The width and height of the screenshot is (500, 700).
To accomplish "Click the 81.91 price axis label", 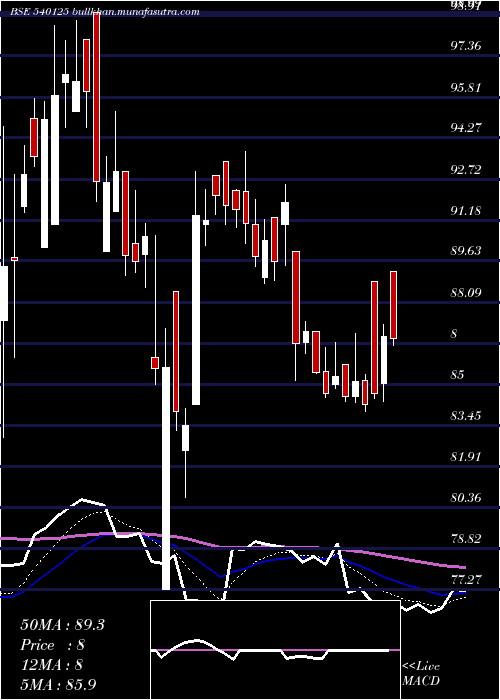I will [466, 457].
